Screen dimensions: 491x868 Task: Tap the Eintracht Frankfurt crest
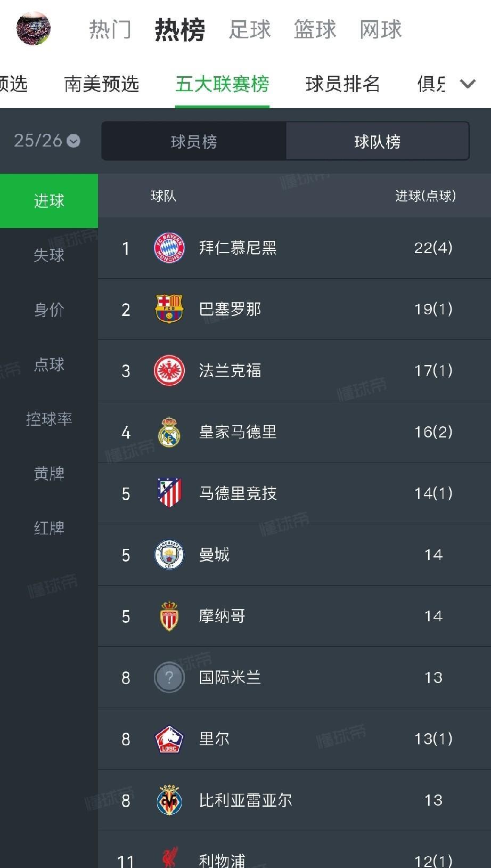click(x=169, y=370)
